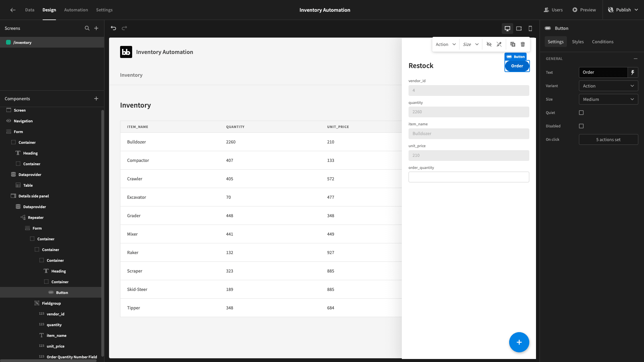Click the Budibase logo in preview
This screenshot has width=644, height=362.
pos(126,52)
